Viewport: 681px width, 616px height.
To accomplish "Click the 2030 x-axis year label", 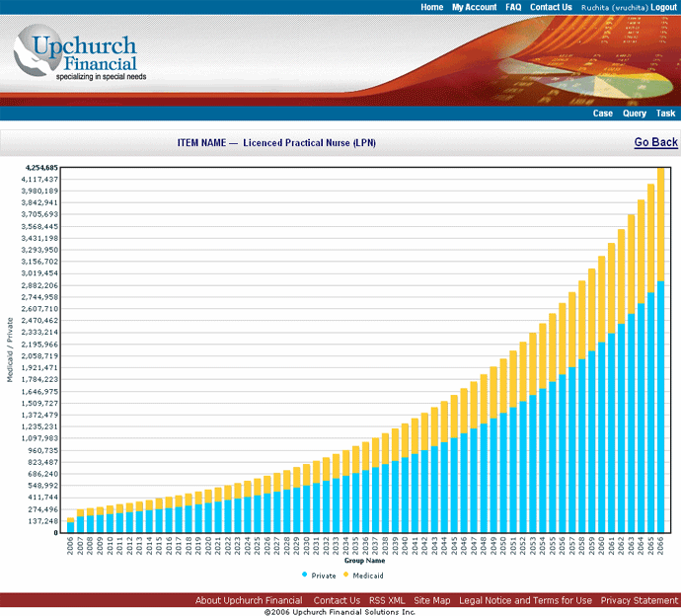I will coord(306,545).
